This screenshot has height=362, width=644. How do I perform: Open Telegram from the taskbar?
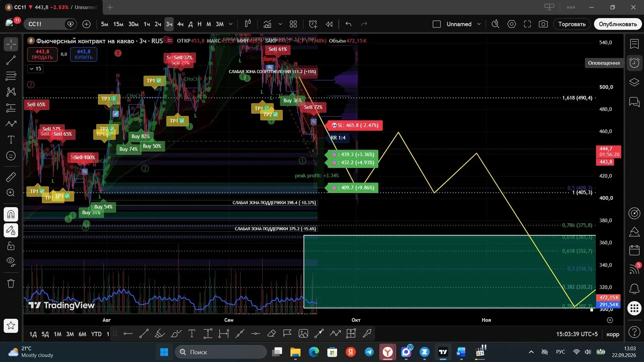click(x=369, y=352)
